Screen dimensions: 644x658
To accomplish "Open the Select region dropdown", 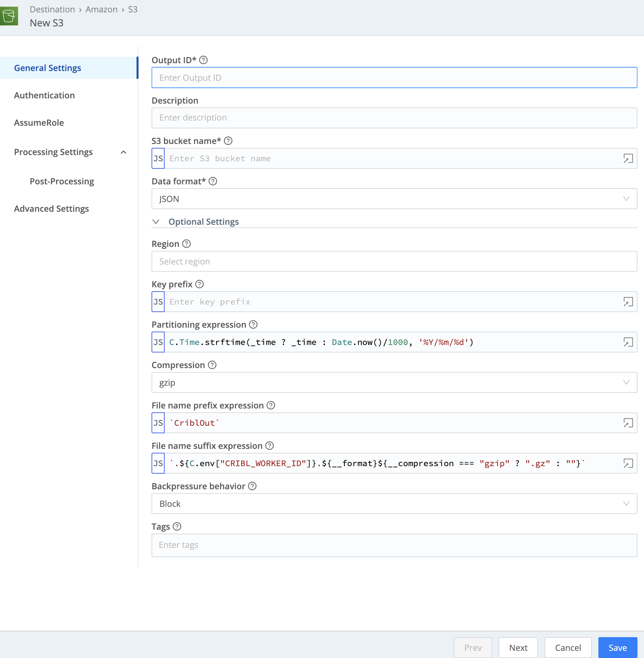I will [394, 261].
